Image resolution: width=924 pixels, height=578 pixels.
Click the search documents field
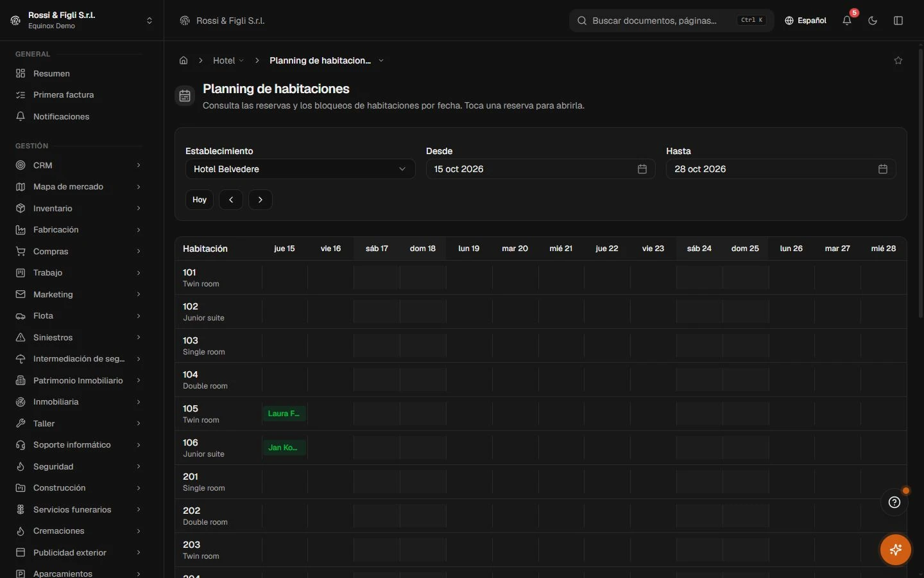671,21
